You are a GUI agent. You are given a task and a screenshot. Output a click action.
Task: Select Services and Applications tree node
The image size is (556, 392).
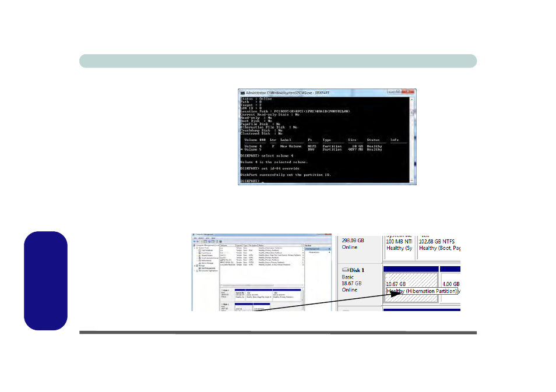coord(207,271)
